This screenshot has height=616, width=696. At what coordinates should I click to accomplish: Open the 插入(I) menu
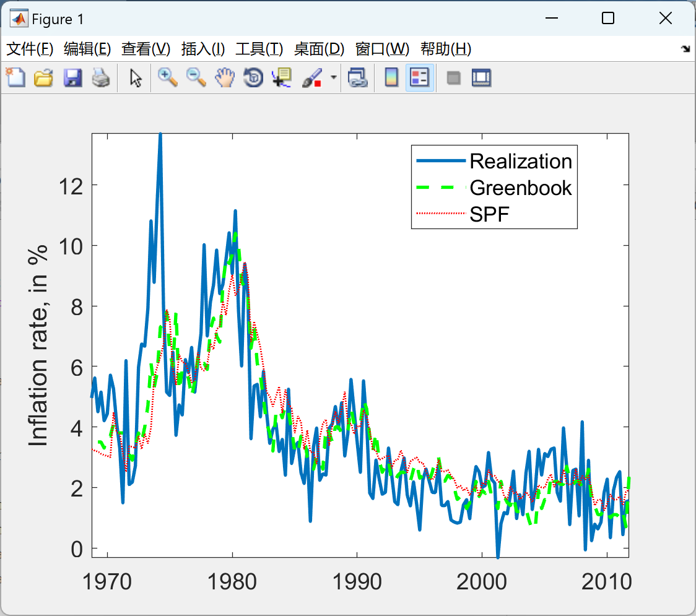[x=203, y=49]
